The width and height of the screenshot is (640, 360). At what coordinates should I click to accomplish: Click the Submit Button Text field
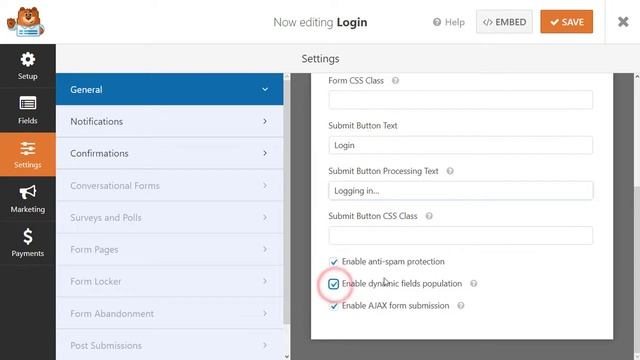(460, 145)
